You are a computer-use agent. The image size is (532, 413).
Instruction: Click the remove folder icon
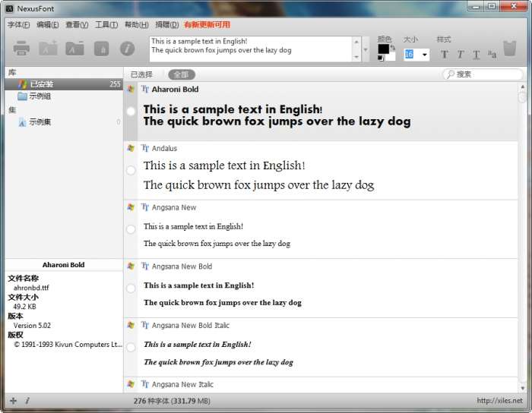(74, 48)
